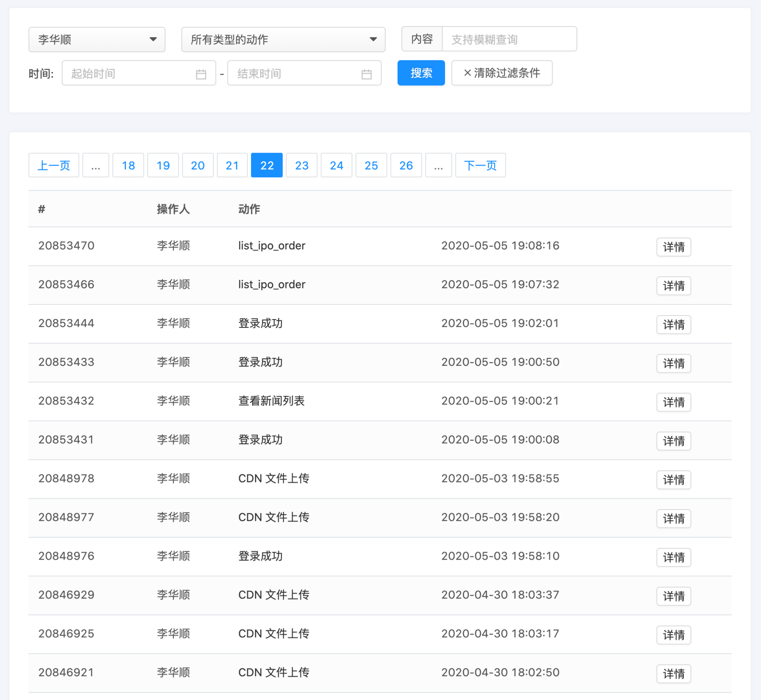Jump to page 25

coord(371,165)
